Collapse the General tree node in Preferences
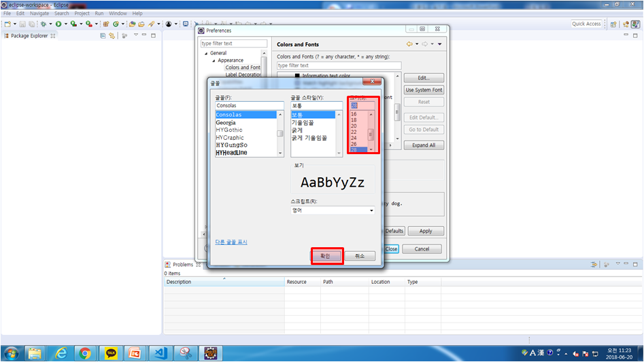This screenshot has height=362, width=644. click(206, 53)
